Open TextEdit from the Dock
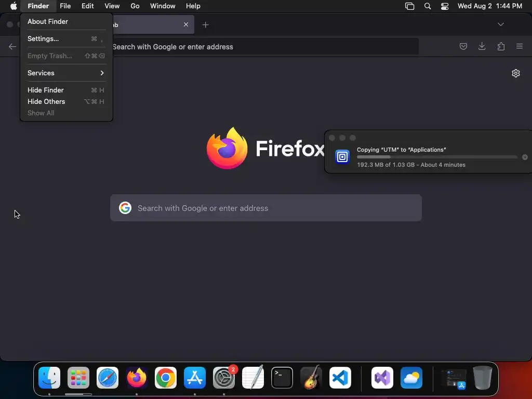532x399 pixels. (253, 378)
